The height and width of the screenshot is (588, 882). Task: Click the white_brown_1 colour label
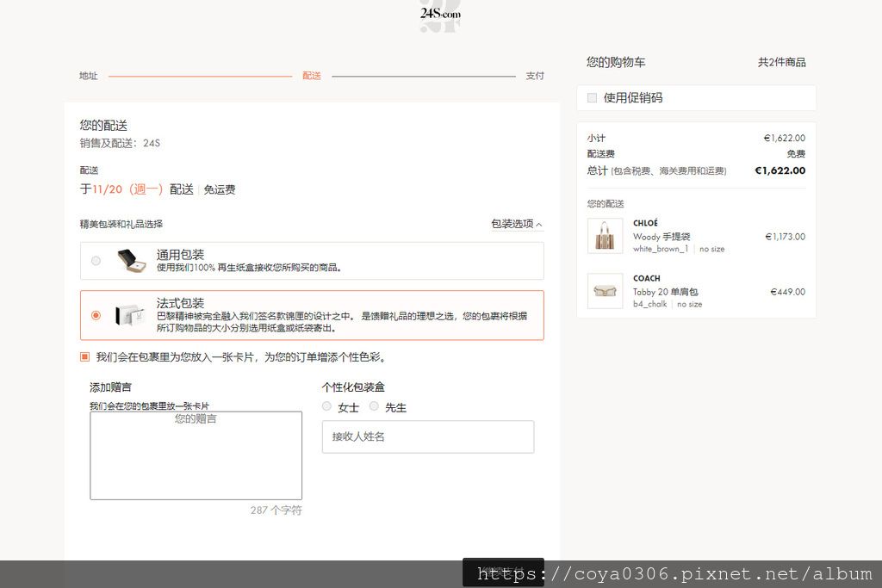tap(661, 249)
